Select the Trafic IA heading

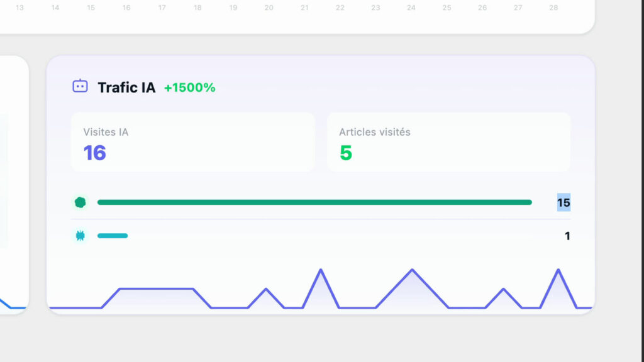pos(126,87)
